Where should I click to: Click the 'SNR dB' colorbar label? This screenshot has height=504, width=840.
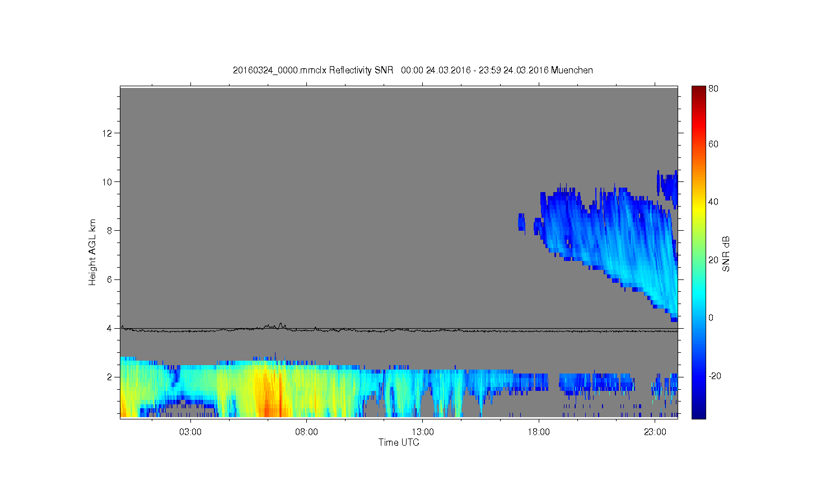726,254
